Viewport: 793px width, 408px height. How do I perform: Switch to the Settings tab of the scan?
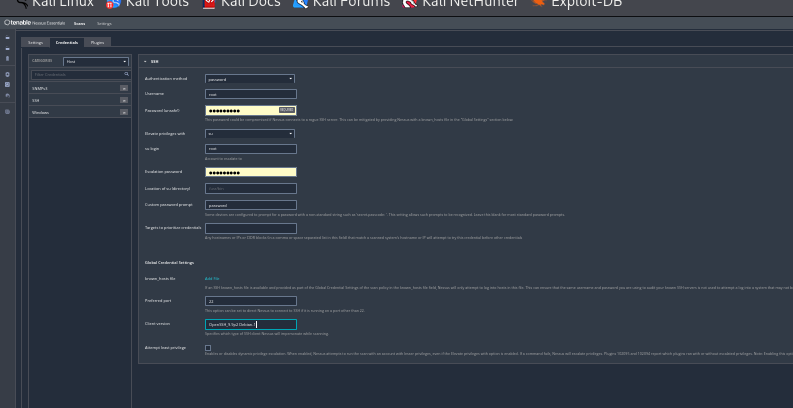pos(35,42)
